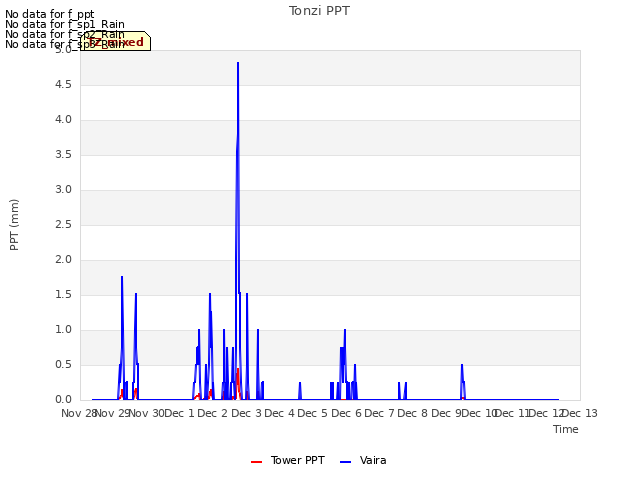
Task: Click the 1.0 y-axis tick label
Action: 63,330
